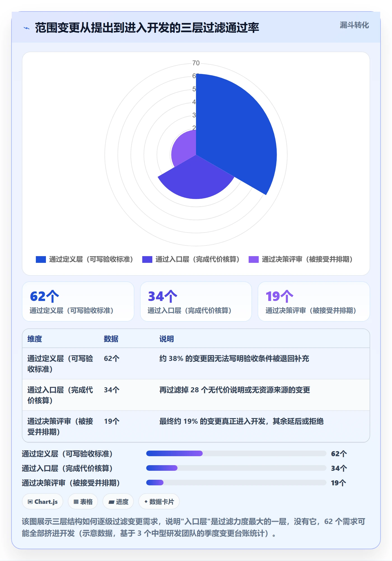Click the 70 axis tick label
Screen dimensions: 392x561
(x=196, y=63)
